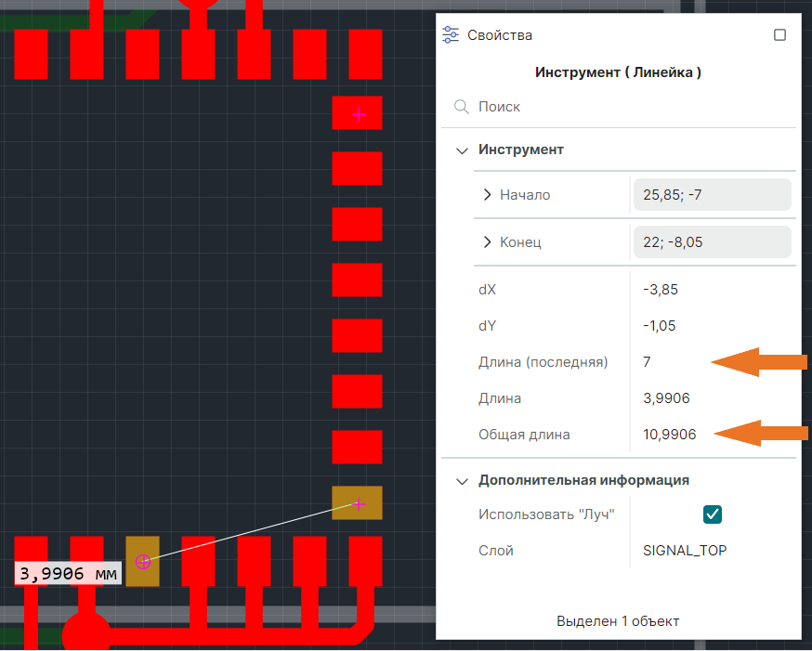Expand the Конец coordinates row
This screenshot has height=651, width=812.
pos(487,241)
